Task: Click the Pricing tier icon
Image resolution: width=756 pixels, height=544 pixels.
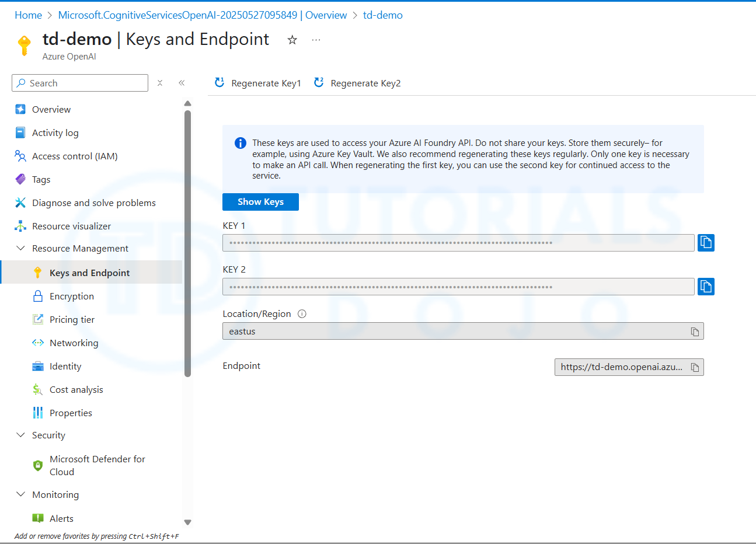Action: point(38,319)
